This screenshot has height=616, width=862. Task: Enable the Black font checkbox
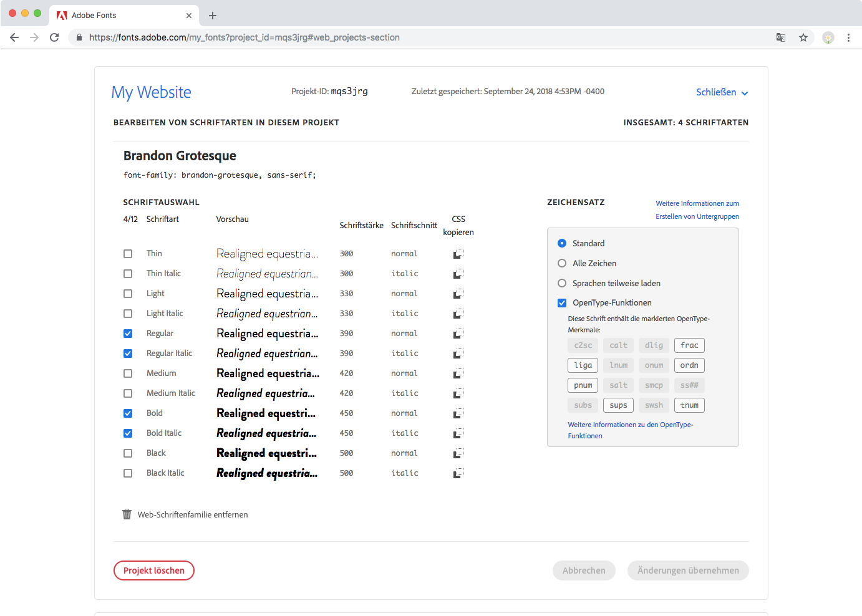point(128,453)
